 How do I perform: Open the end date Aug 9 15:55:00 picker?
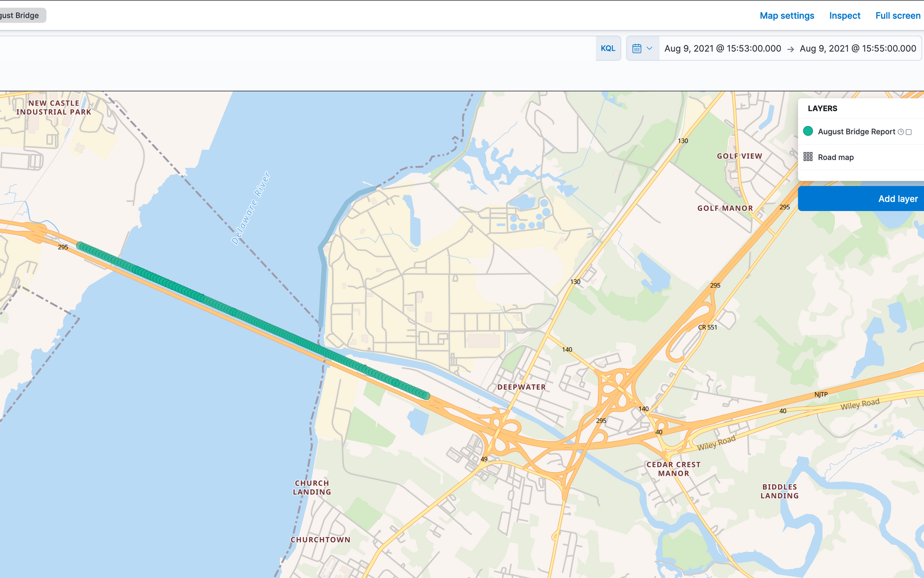click(x=858, y=48)
